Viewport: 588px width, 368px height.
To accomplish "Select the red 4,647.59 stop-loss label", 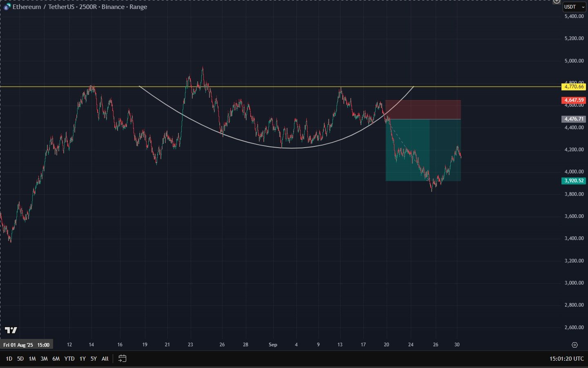I will click(574, 100).
